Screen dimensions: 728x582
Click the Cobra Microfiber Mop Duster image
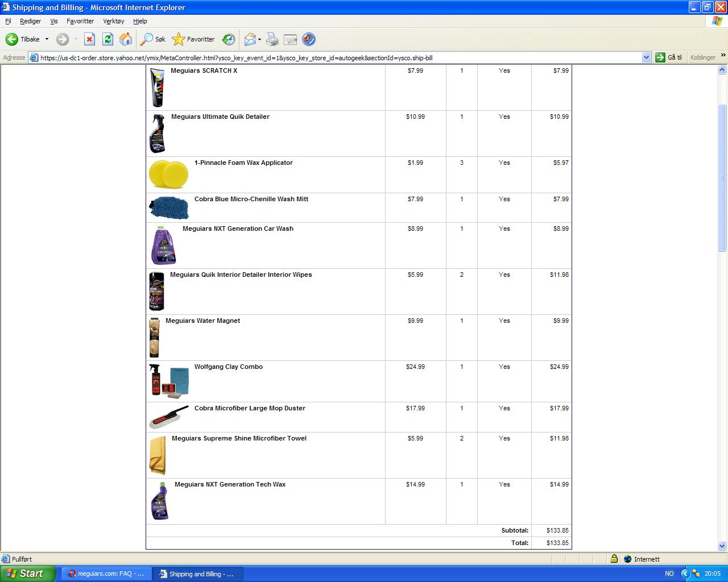tap(169, 417)
